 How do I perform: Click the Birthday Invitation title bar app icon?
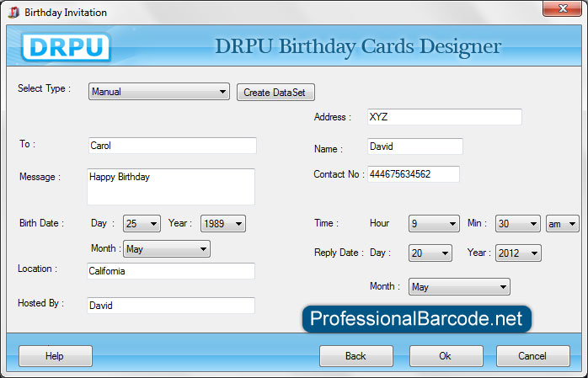(13, 12)
